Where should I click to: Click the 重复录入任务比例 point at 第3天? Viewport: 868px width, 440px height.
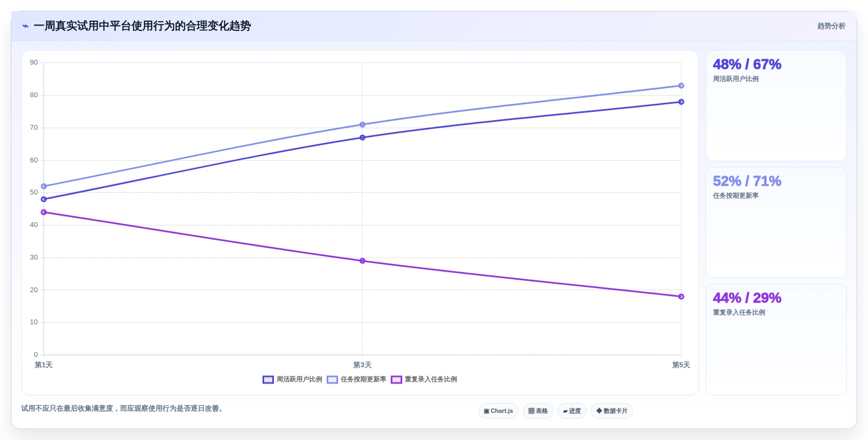(x=363, y=261)
